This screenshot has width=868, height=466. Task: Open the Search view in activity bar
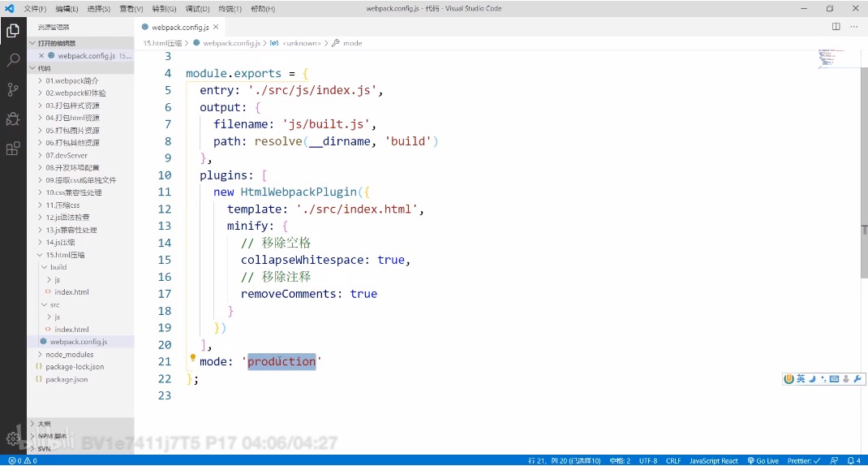pos(13,60)
